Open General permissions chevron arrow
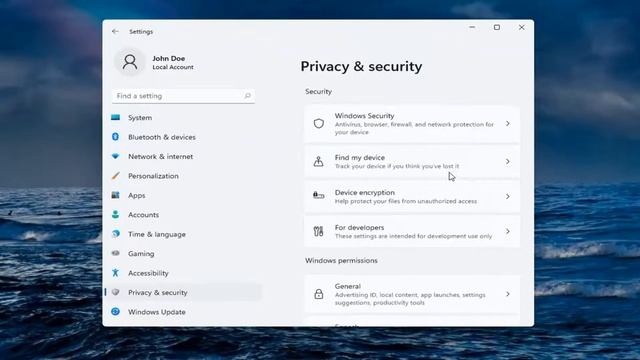 [x=508, y=294]
